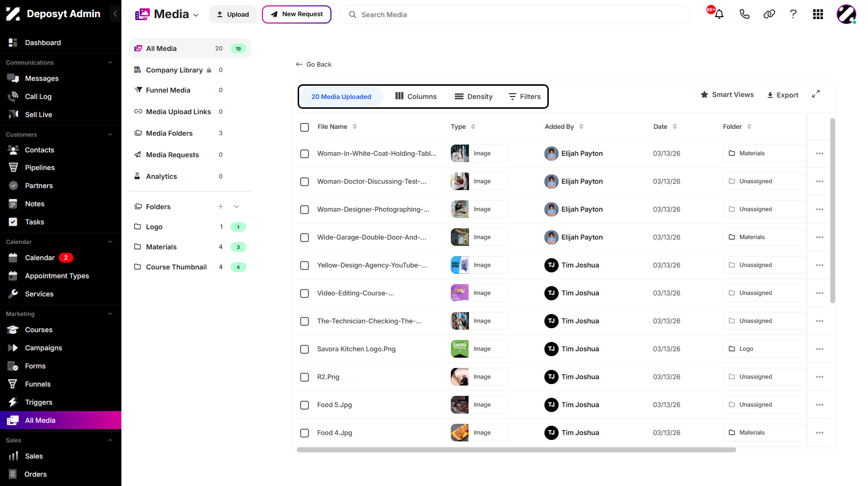Image resolution: width=868 pixels, height=486 pixels.
Task: Add a new folder with plus icon
Action: [221, 206]
